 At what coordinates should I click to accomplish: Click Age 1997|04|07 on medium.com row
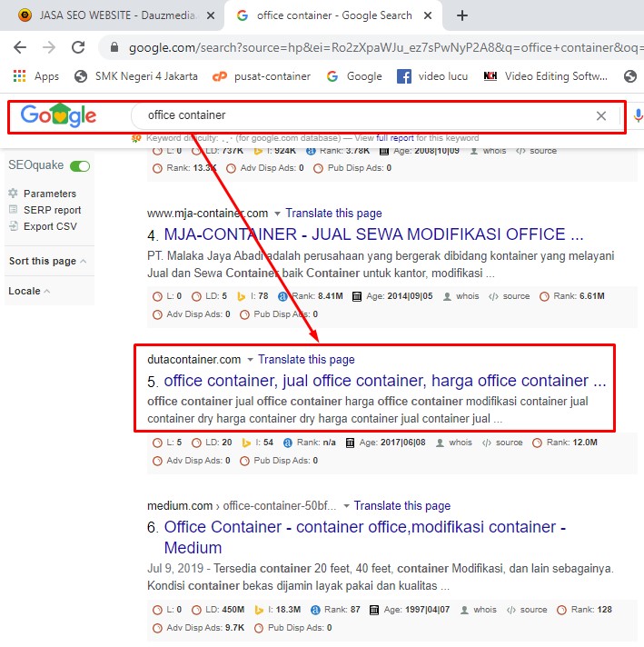point(410,610)
